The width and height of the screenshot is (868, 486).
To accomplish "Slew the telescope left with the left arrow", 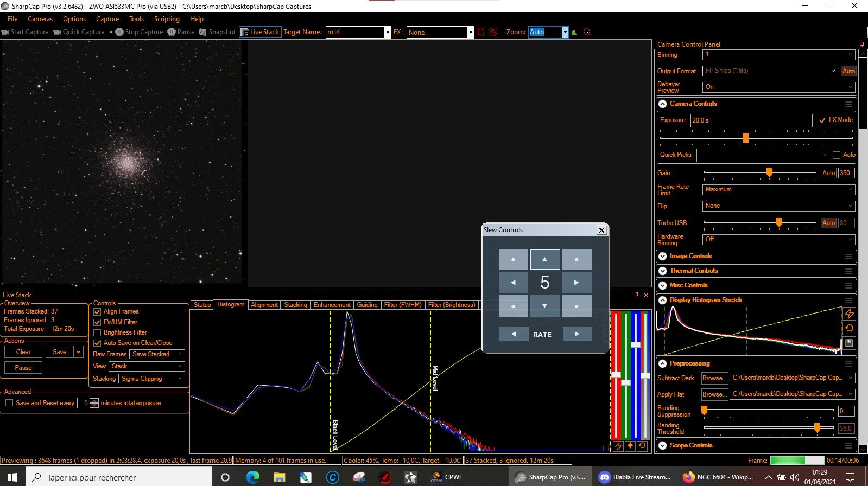I will click(x=513, y=282).
